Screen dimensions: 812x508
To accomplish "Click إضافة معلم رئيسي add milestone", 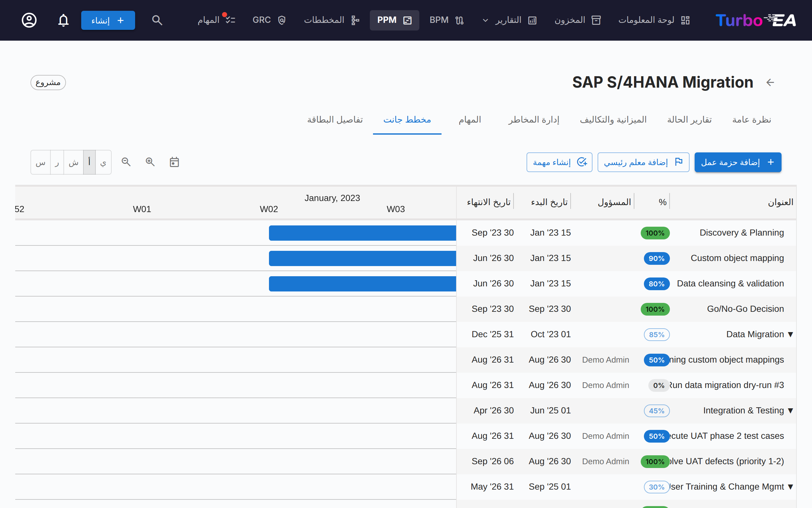I will pos(643,162).
